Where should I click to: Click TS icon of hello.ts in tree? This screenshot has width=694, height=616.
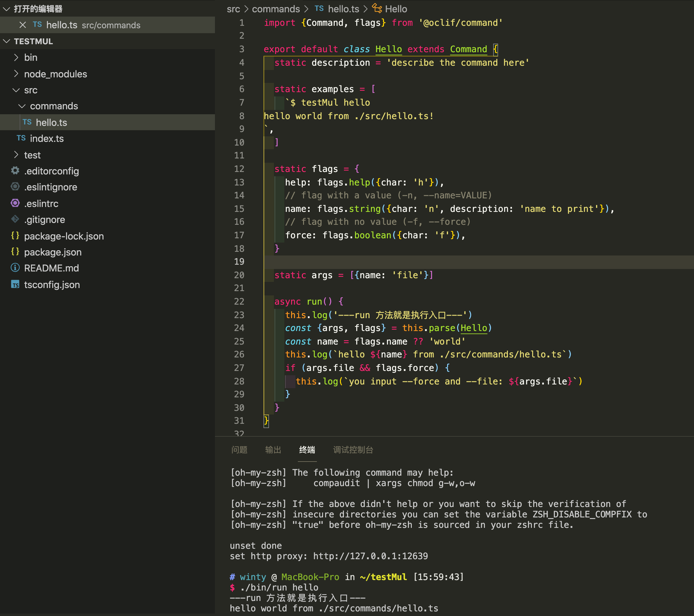coord(27,122)
